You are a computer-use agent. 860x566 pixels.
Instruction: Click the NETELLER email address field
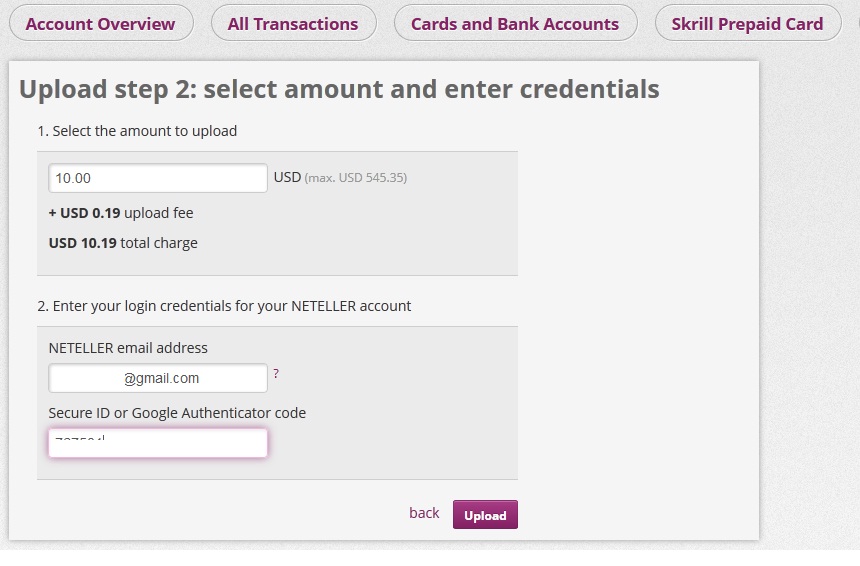[158, 378]
